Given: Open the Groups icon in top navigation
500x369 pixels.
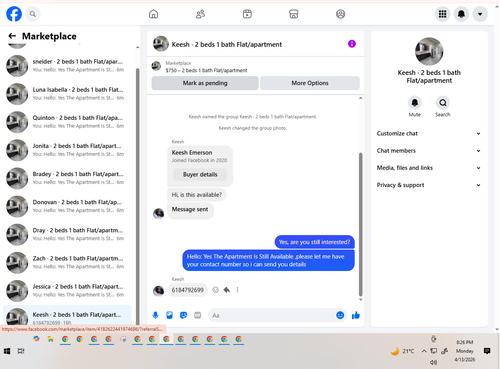Looking at the screenshot, I should pos(340,14).
